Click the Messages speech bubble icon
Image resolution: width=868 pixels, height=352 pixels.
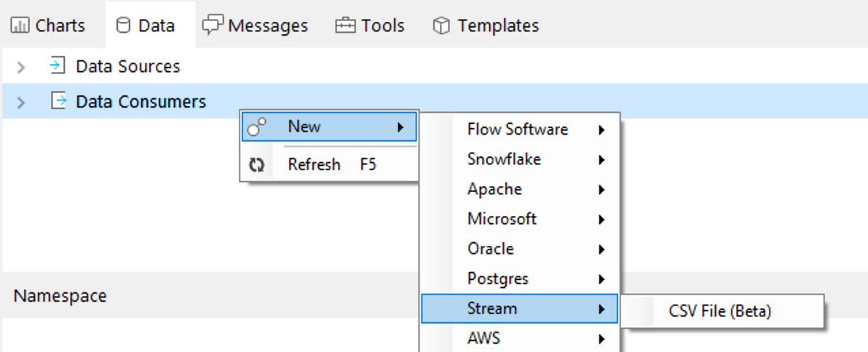[x=213, y=26]
